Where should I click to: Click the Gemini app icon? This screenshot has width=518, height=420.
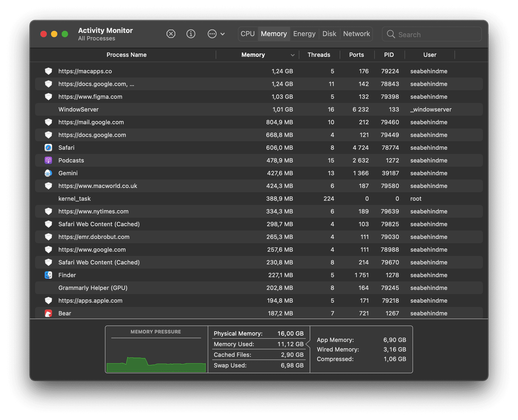pos(48,173)
